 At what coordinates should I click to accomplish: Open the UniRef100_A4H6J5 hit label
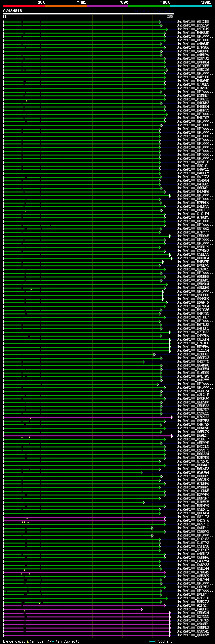pos(193,44)
